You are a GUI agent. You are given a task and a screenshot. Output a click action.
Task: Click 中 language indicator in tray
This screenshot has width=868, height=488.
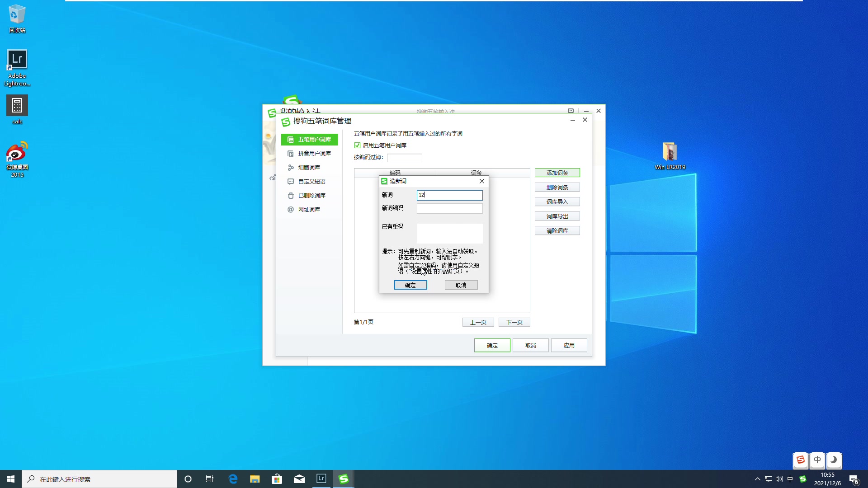pos(790,479)
